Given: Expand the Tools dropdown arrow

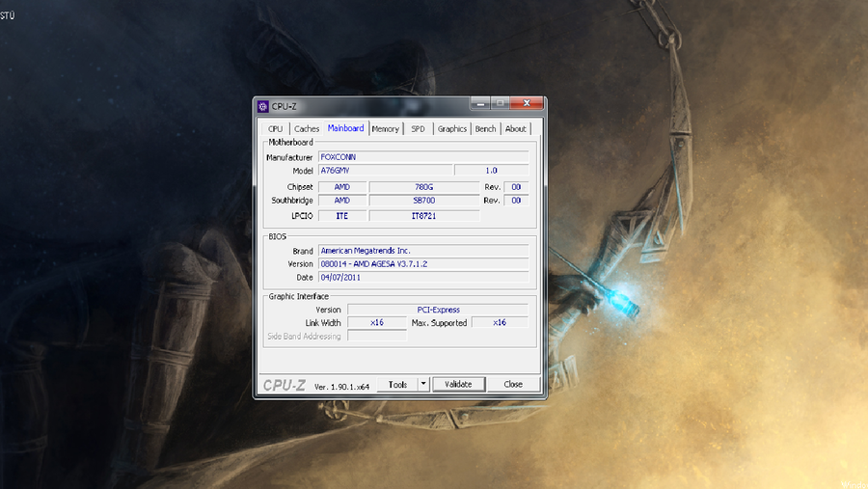Looking at the screenshot, I should [x=423, y=384].
